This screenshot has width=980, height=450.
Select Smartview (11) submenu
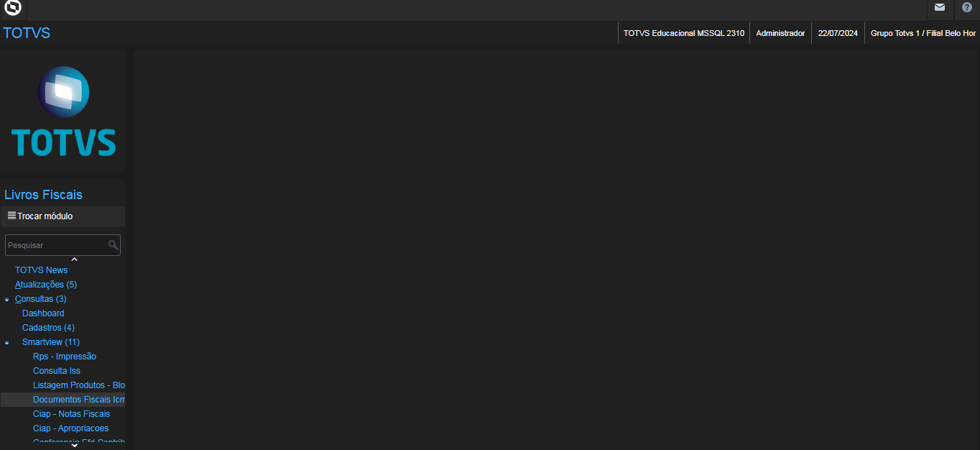pos(51,342)
